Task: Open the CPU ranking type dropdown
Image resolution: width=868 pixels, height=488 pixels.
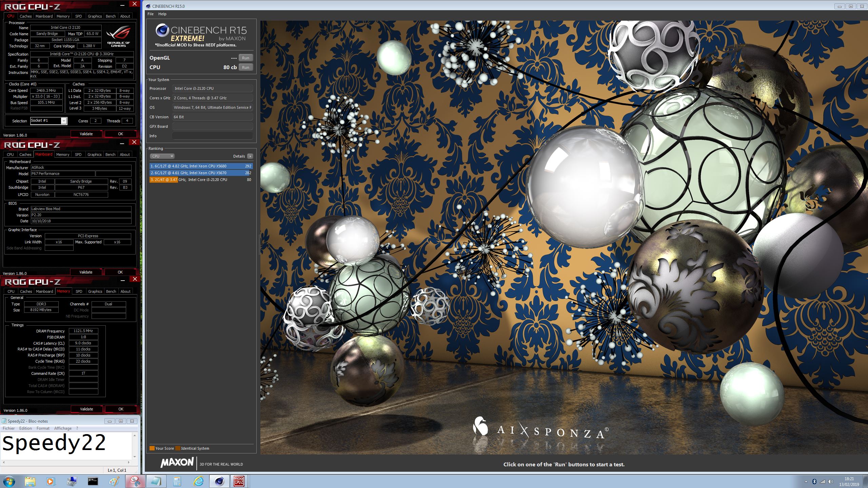Action: point(162,156)
